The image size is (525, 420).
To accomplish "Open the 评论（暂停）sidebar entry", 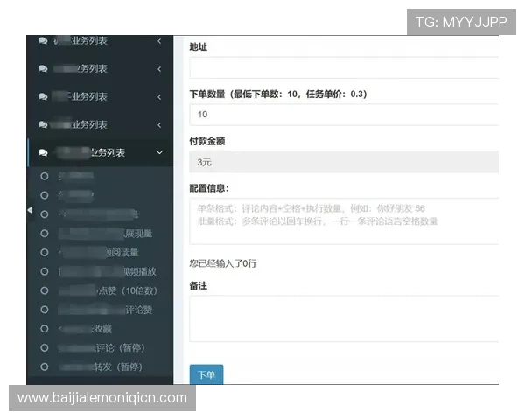I will [100, 348].
